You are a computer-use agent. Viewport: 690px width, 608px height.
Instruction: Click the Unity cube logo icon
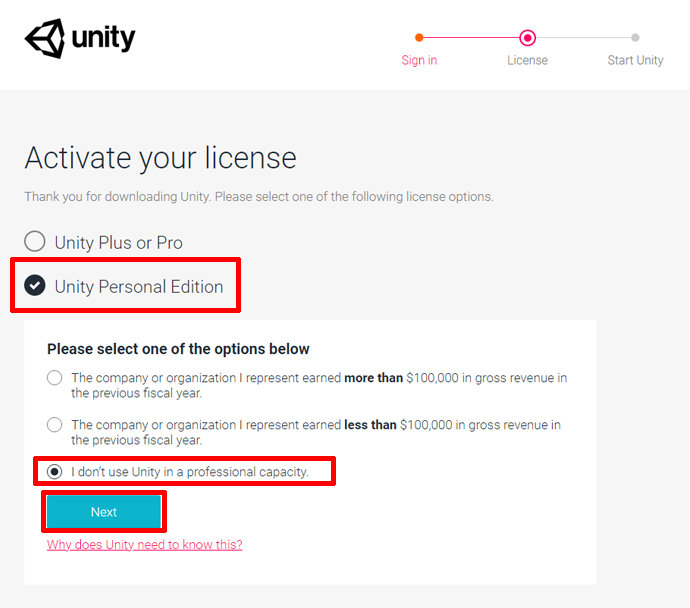click(x=43, y=39)
